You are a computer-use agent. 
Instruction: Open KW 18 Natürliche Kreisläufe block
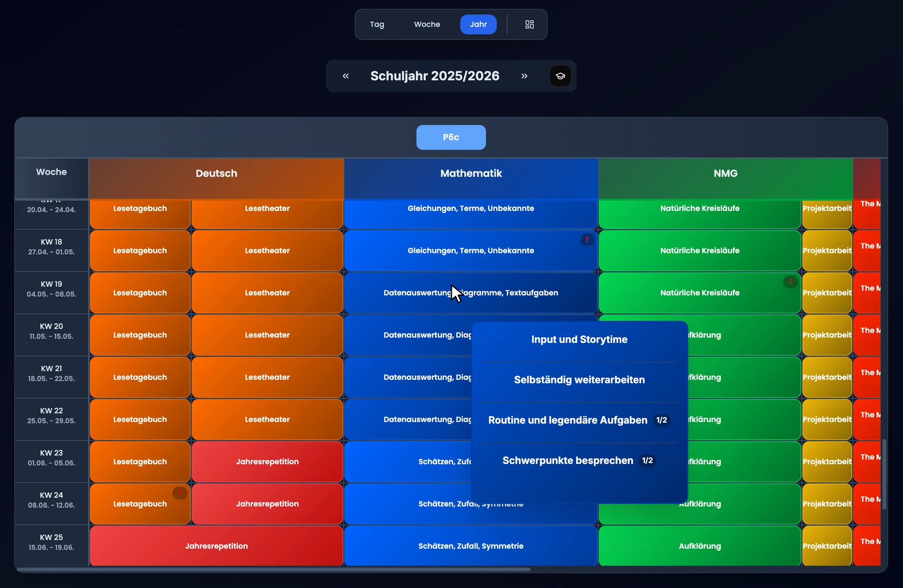[700, 251]
